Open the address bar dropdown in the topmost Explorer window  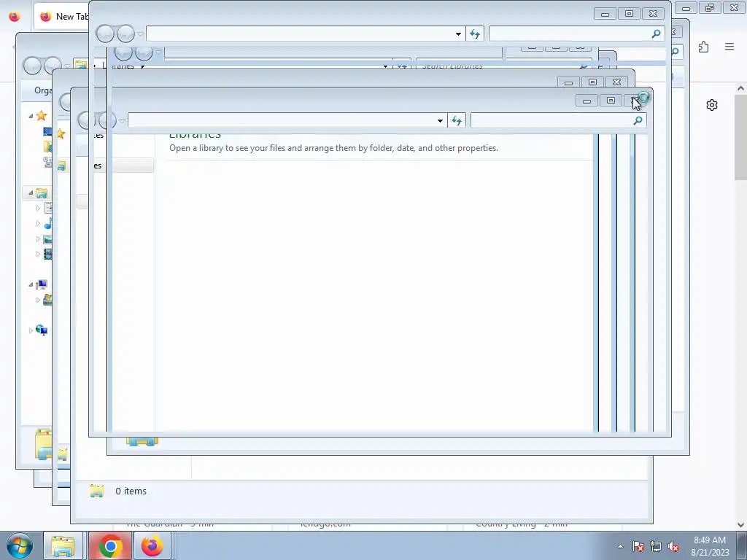point(458,34)
